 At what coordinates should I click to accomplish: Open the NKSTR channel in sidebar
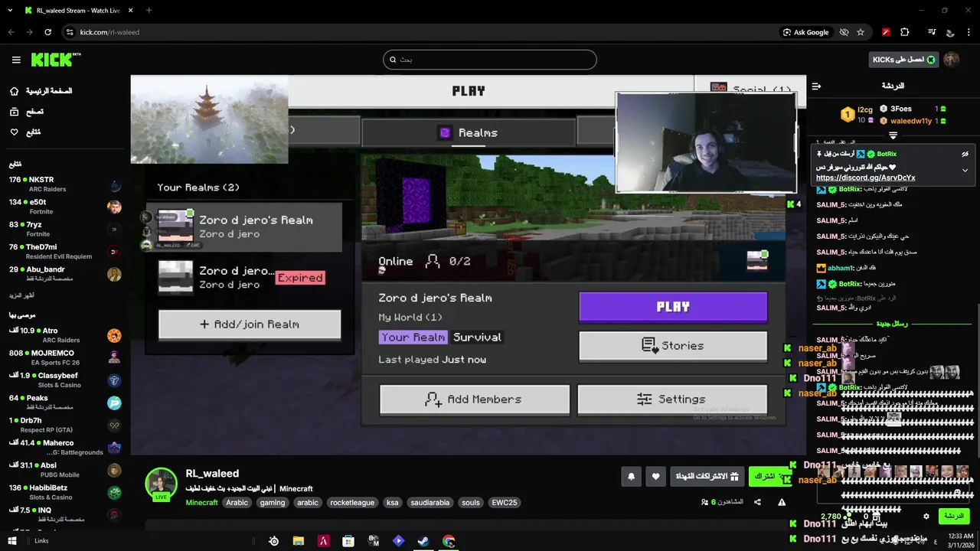pos(65,184)
